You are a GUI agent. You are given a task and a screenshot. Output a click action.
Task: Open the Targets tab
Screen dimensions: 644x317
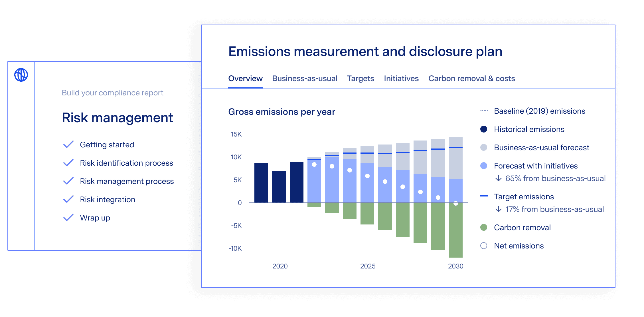360,79
